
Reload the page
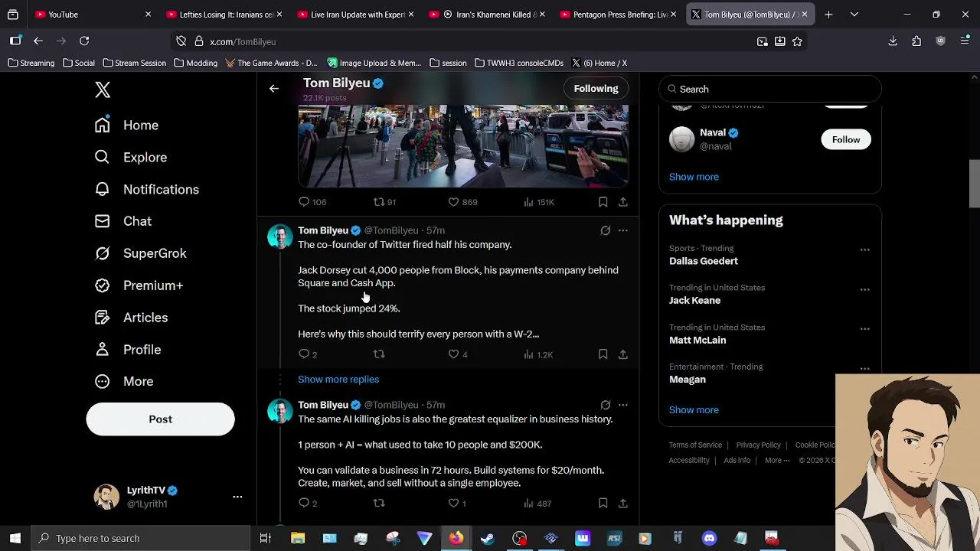pos(84,41)
